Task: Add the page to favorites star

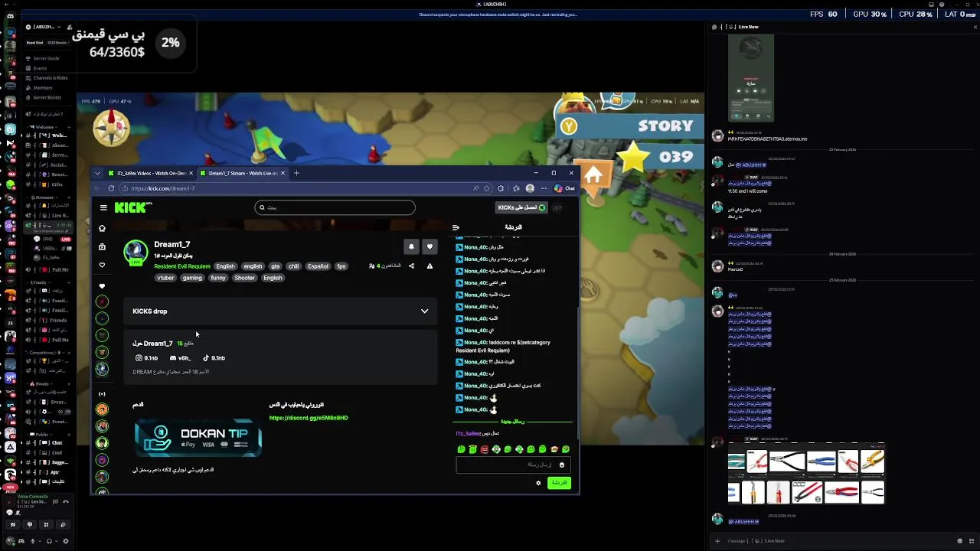Action: [486, 188]
